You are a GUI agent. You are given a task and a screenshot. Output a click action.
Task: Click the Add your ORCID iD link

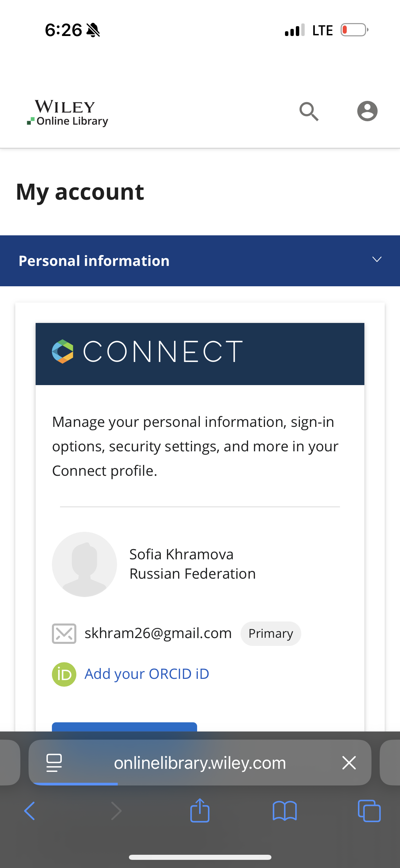click(147, 674)
